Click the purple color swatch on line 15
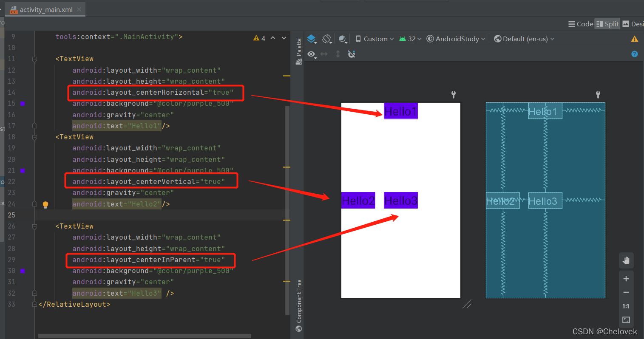644x339 pixels. click(23, 104)
